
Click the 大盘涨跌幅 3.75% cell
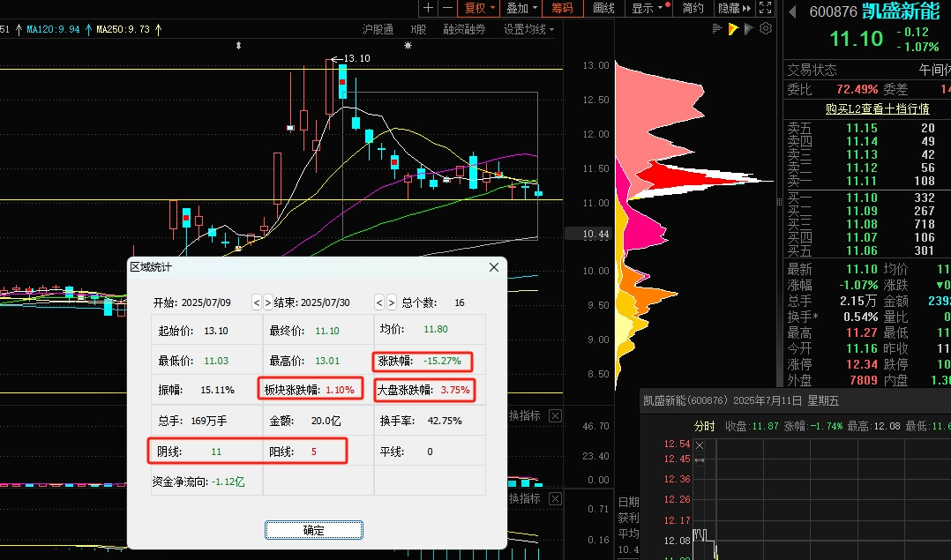[x=424, y=390]
